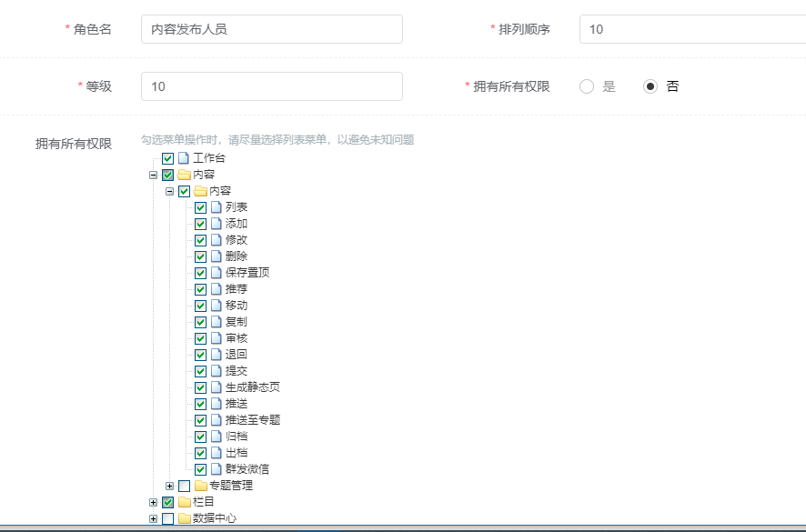Click the 排列顺序 input field
The width and height of the screenshot is (806, 532).
click(x=692, y=29)
